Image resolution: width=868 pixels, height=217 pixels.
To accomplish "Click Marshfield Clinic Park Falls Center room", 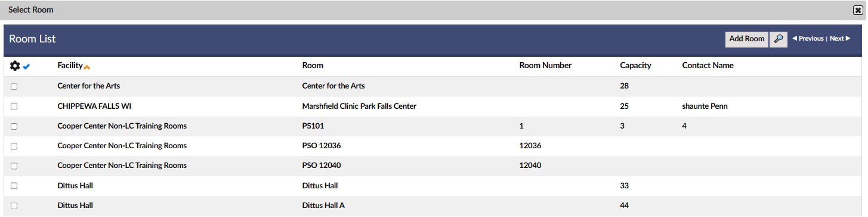I will tap(359, 106).
